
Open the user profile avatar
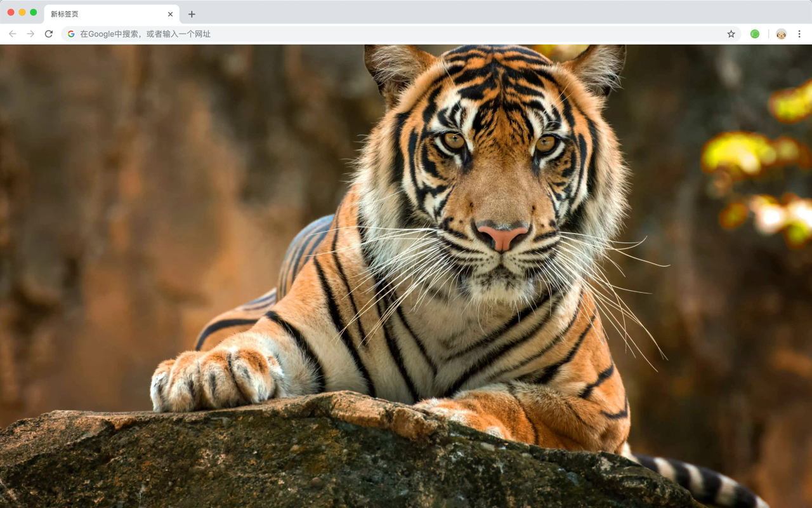pos(781,34)
